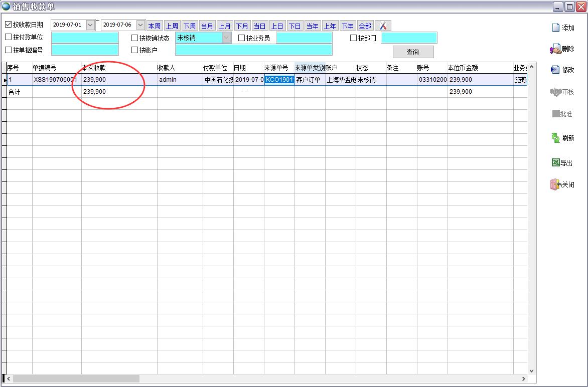Click the 导出 (Export) Excel icon
Viewport: 588px width, 387px height.
(x=555, y=162)
